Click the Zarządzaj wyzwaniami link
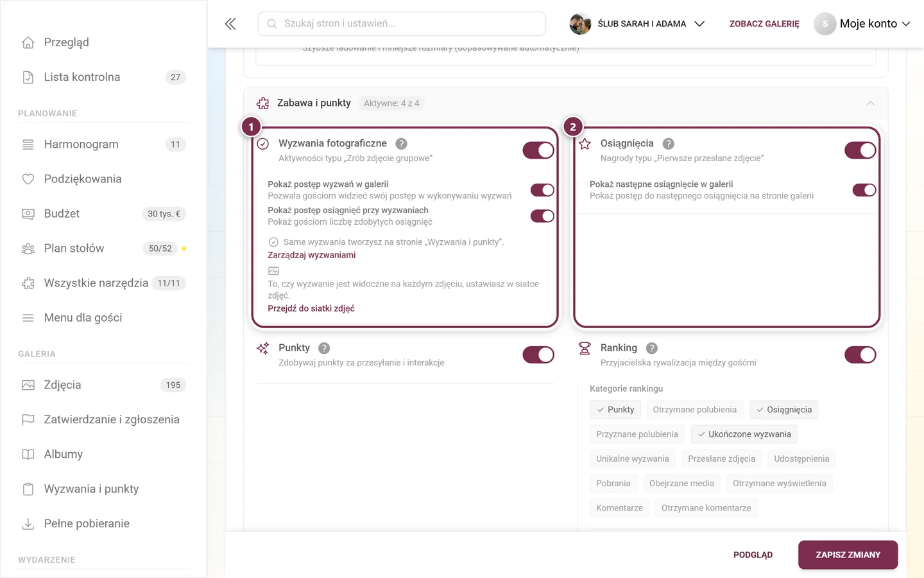The height and width of the screenshot is (578, 924). click(x=312, y=255)
